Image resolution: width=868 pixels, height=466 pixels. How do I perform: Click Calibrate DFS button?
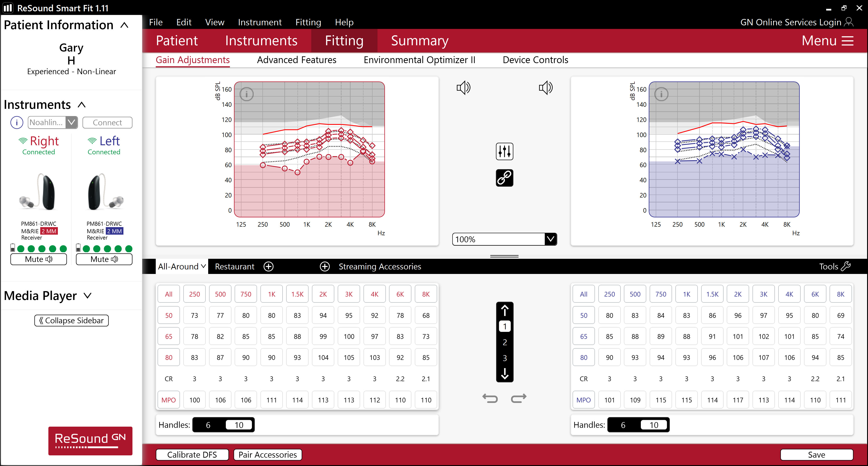(192, 454)
